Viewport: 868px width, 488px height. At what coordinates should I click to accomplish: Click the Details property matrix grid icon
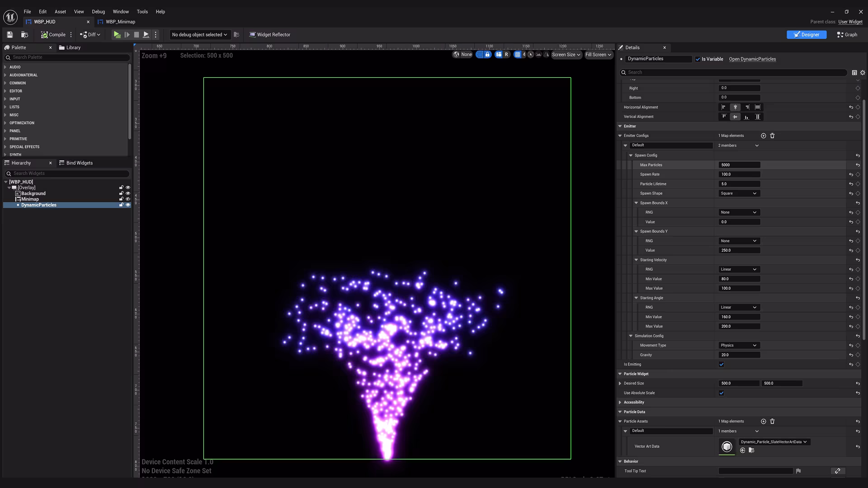tap(854, 72)
